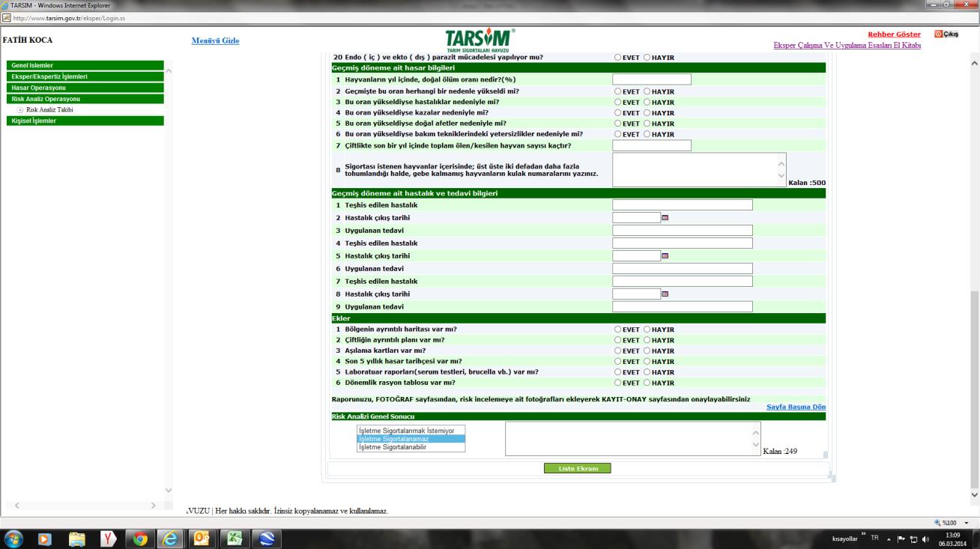Open Hasar Operasyonu menu

[x=85, y=88]
